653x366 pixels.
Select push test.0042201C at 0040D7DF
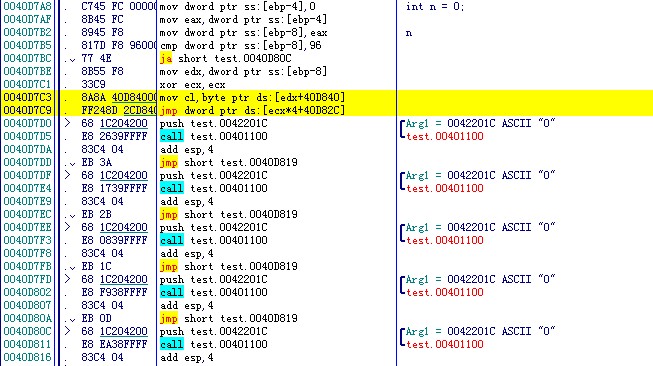pyautogui.click(x=214, y=175)
